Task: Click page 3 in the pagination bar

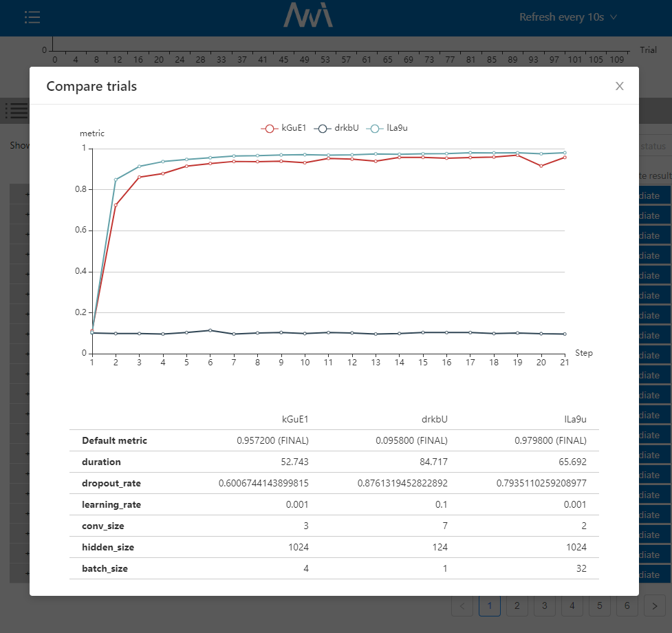Action: click(544, 605)
